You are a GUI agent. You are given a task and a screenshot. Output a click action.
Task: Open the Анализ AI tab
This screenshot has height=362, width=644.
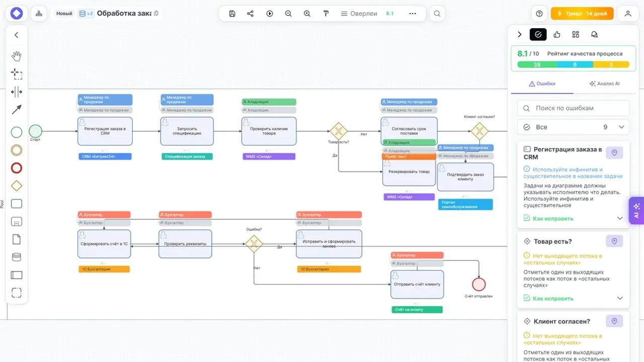[604, 83]
